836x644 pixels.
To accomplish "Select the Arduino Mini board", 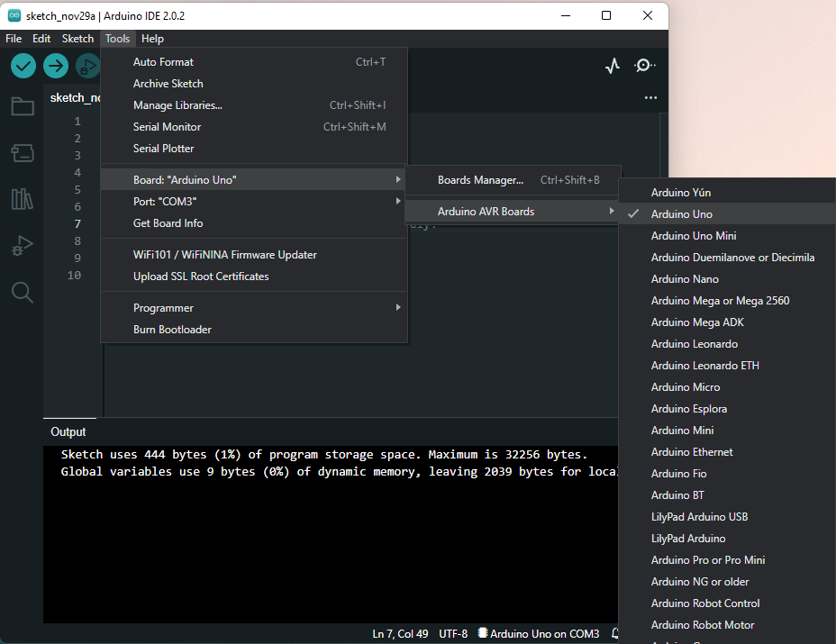I will (727, 431).
